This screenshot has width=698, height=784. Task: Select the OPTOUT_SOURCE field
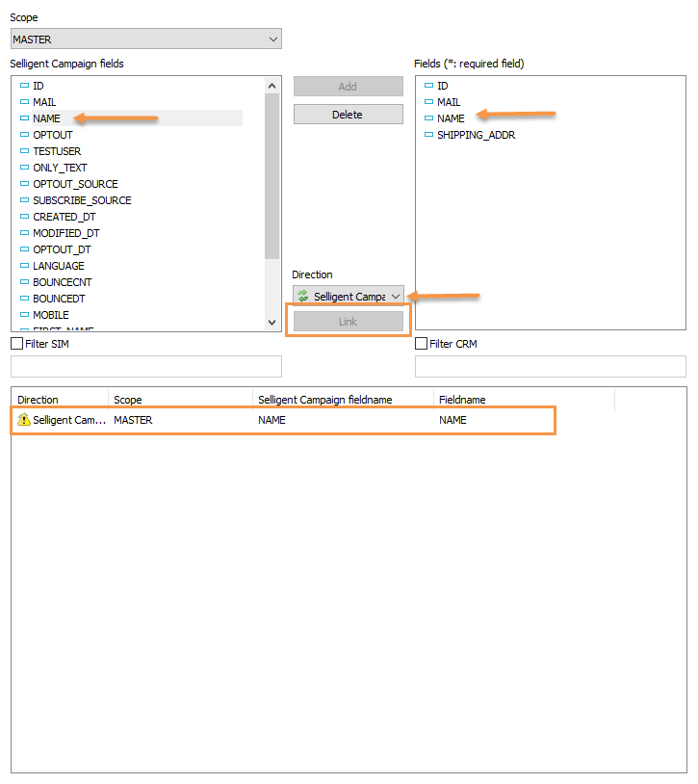click(x=75, y=184)
